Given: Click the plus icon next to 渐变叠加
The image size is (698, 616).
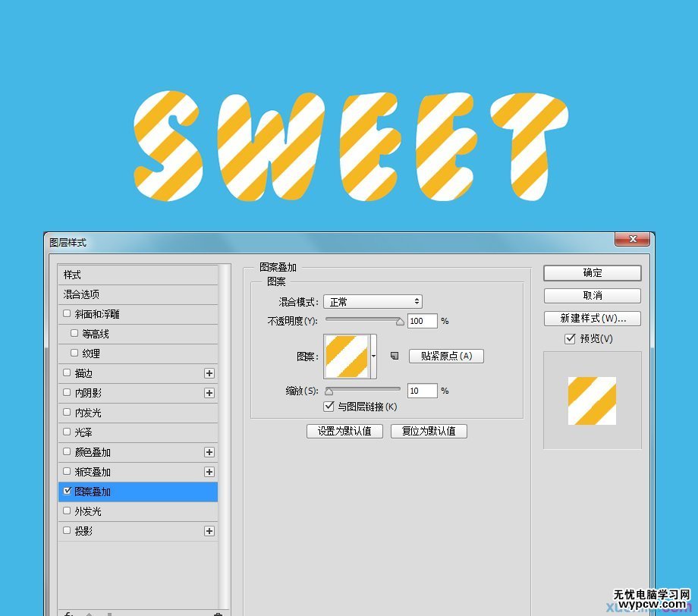Looking at the screenshot, I should click(210, 472).
